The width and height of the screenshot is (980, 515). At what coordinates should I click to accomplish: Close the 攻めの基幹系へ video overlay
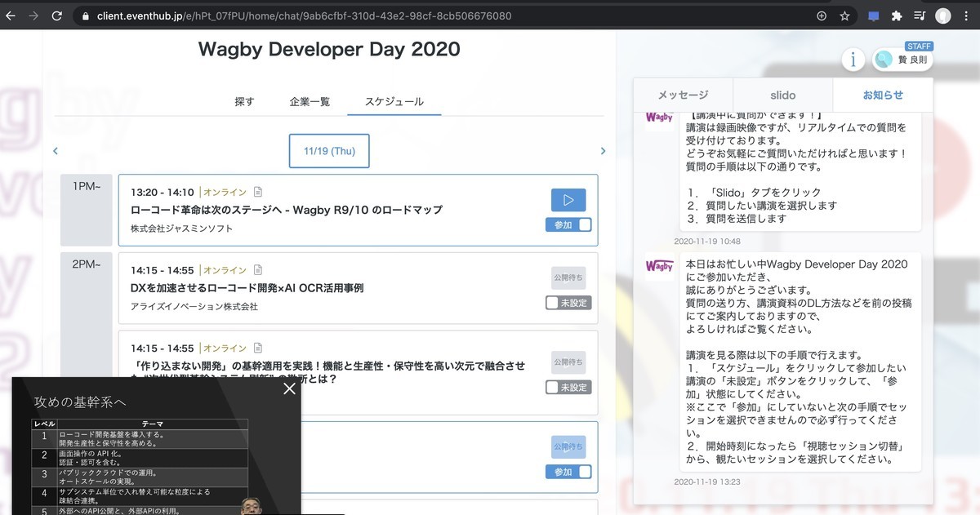[289, 388]
